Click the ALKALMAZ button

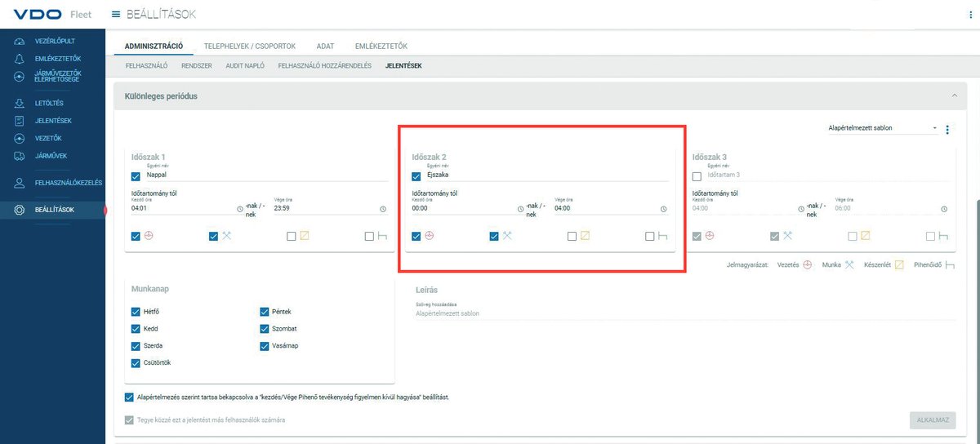point(933,420)
